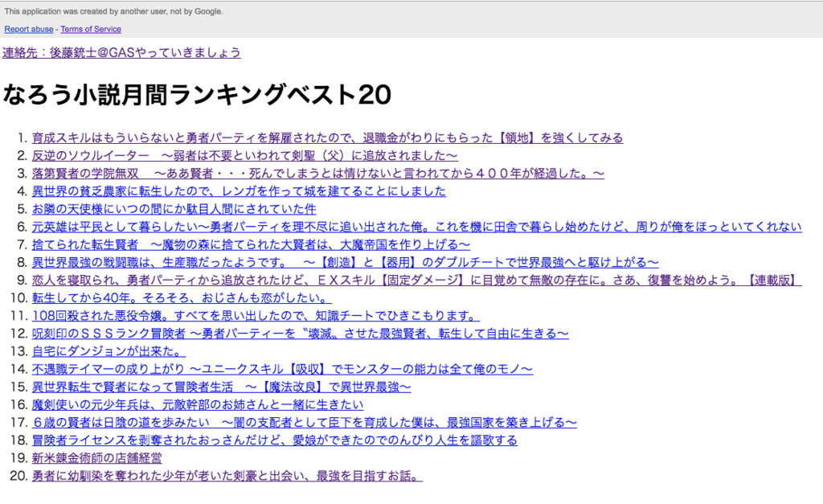Open rank 8 novel 異世界最強の戦闘職
The image size is (823, 504).
point(345,263)
